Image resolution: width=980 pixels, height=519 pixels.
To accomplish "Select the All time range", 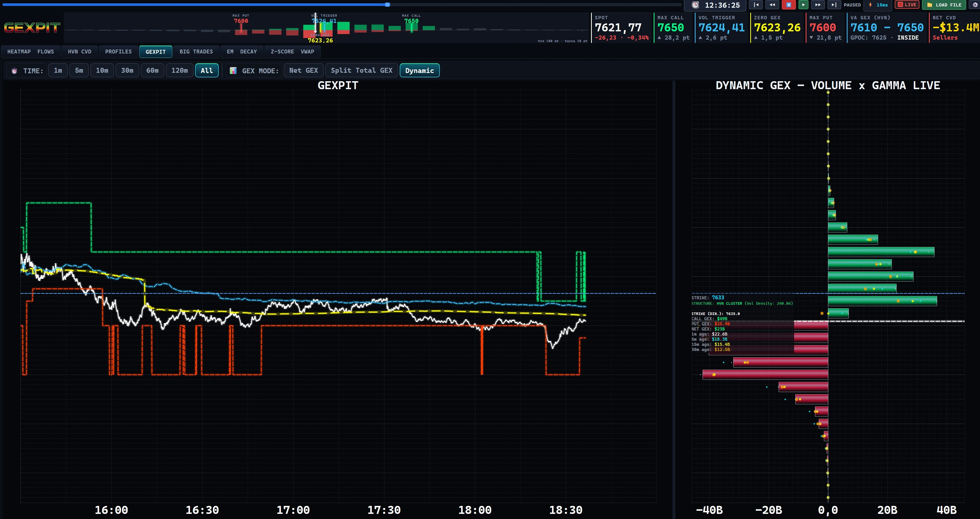I will tap(207, 70).
